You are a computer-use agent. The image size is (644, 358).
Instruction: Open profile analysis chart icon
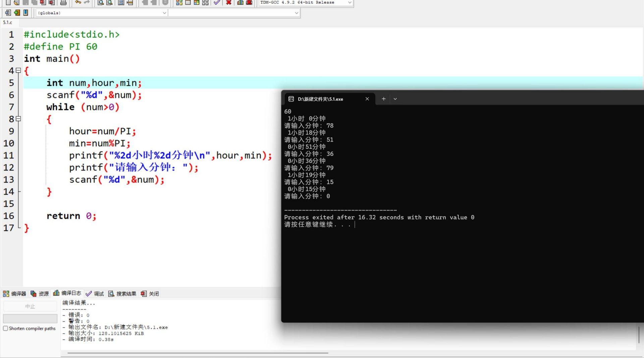[x=240, y=2]
